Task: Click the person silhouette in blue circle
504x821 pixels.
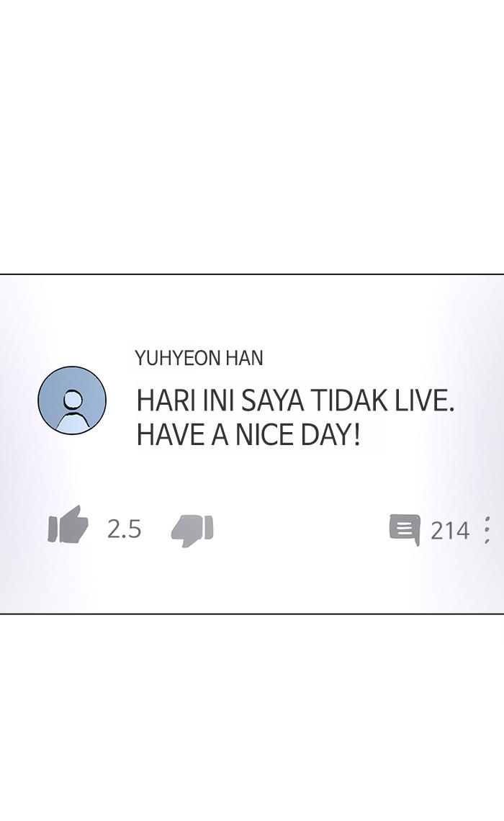Action: coord(72,400)
